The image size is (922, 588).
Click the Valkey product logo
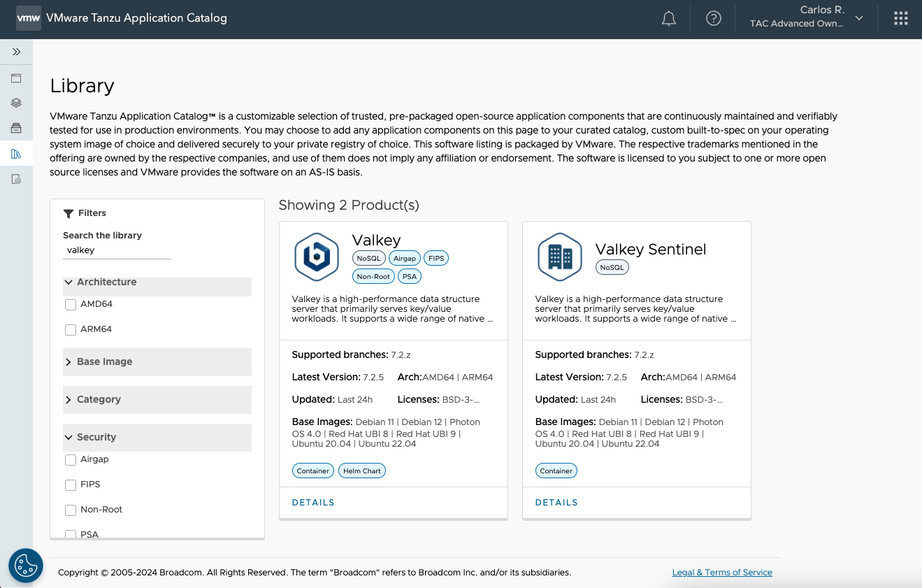pyautogui.click(x=317, y=257)
